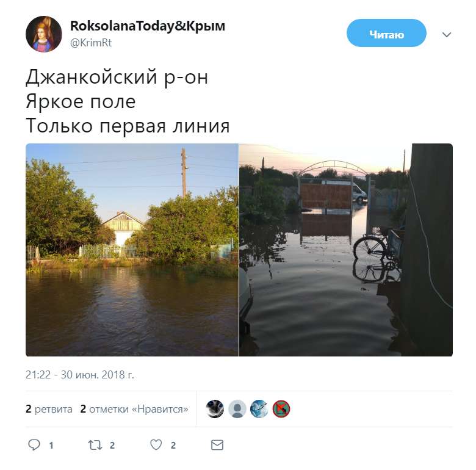Open the flooded house photo on left

[x=132, y=250]
